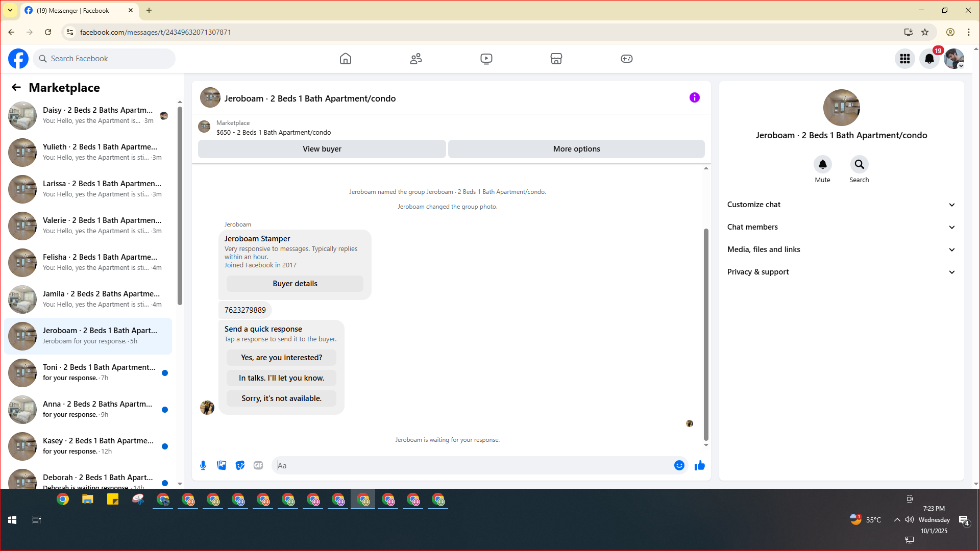Open Buyer details for Jeroboam Stamper
The width and height of the screenshot is (980, 551).
pos(295,284)
